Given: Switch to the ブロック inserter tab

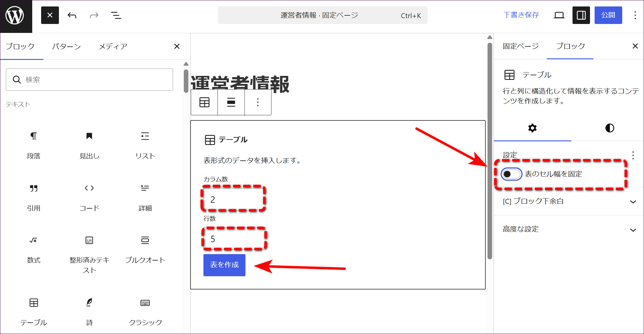Looking at the screenshot, I should (x=20, y=46).
